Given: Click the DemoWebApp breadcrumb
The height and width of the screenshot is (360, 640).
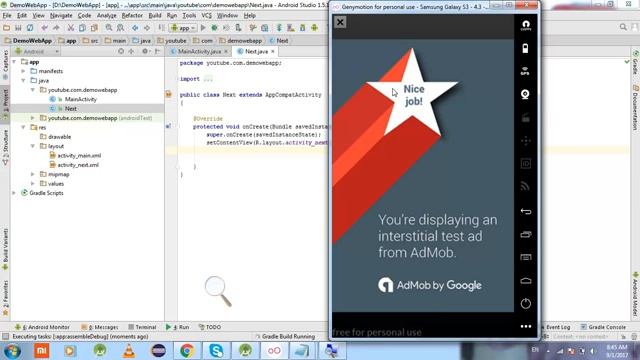Looking at the screenshot, I should (x=28, y=41).
